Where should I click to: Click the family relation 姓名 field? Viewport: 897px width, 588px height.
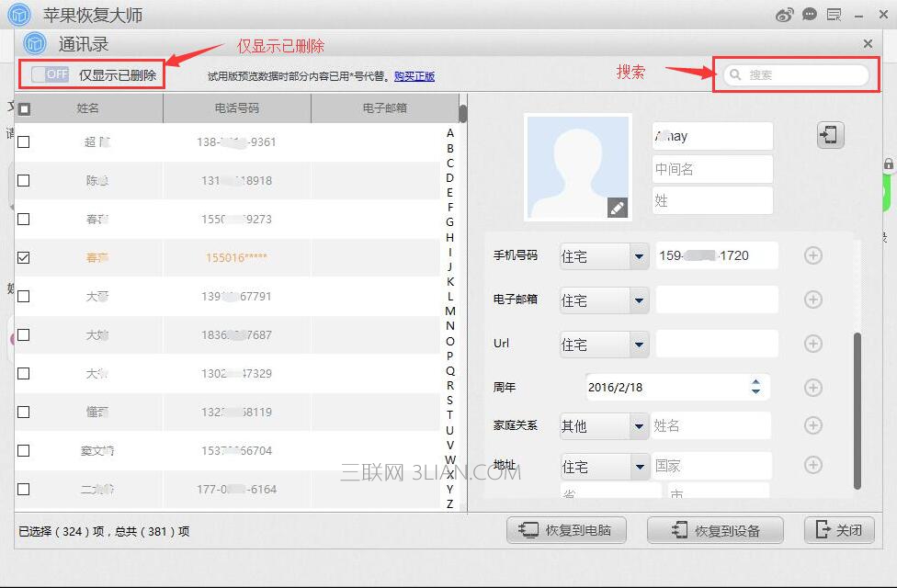[711, 425]
